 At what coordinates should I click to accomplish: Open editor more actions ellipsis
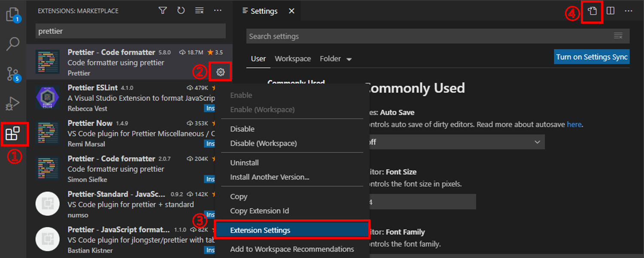[629, 11]
